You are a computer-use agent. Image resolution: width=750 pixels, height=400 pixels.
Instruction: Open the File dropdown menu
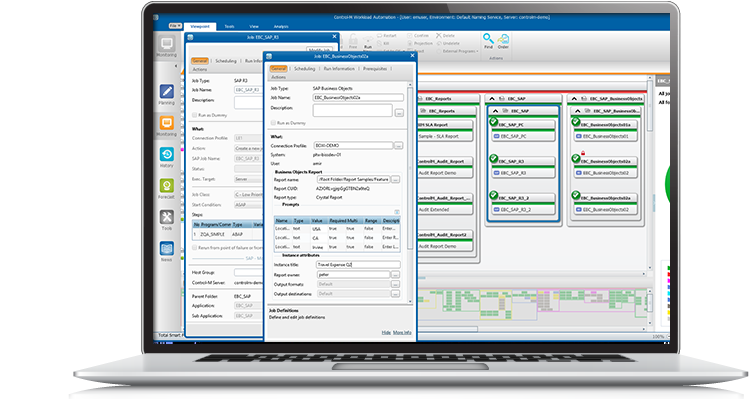[175, 26]
